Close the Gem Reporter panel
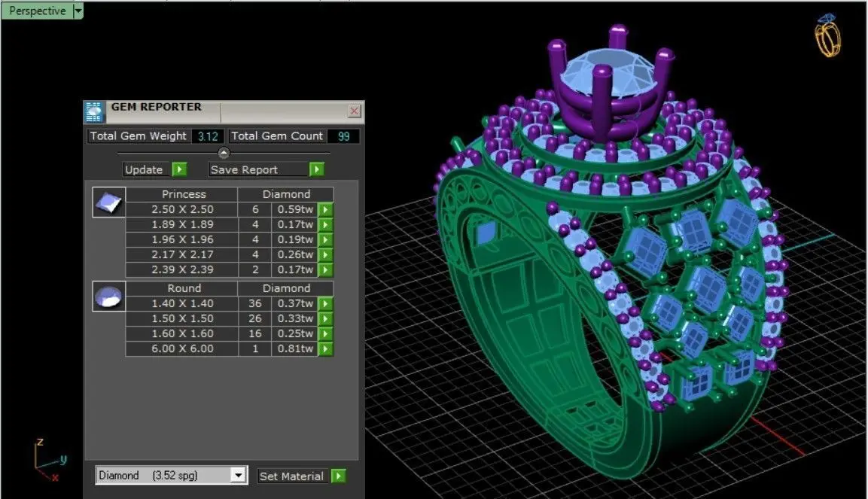The width and height of the screenshot is (868, 499). tap(355, 111)
